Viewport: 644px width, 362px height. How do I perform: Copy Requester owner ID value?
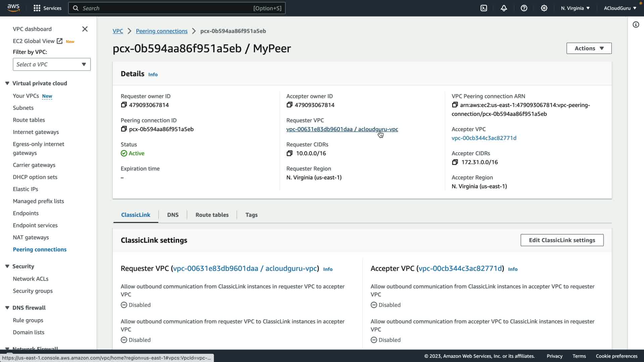click(124, 105)
